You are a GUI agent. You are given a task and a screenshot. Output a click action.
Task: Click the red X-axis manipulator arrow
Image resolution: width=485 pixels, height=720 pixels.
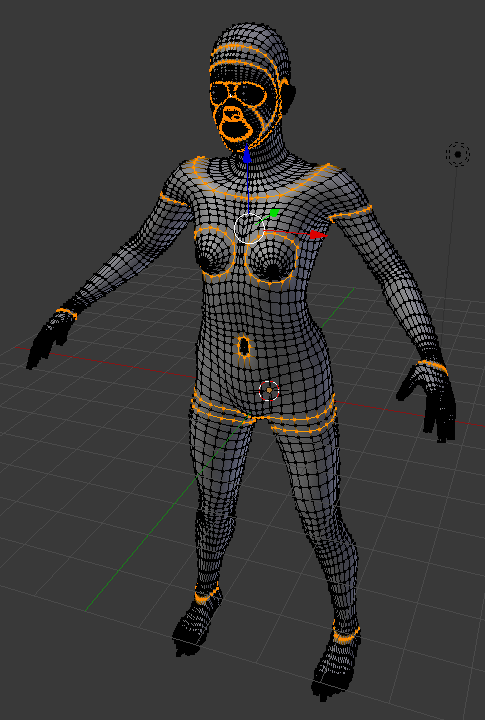tap(318, 235)
